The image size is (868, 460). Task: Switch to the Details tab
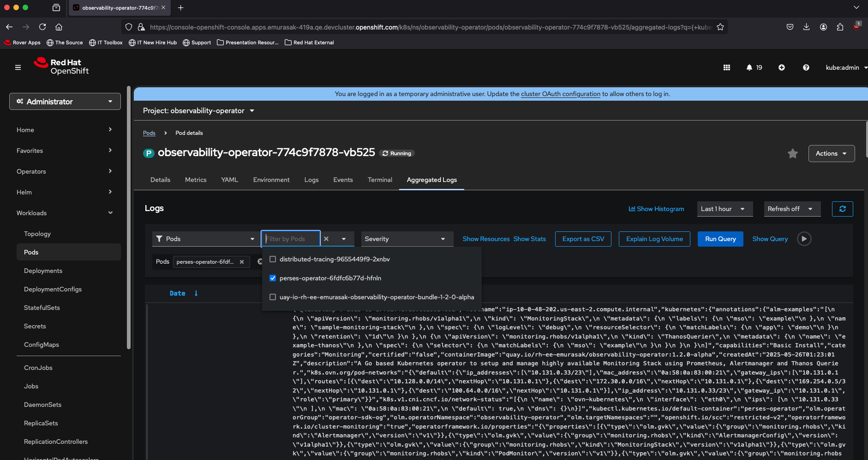tap(160, 180)
